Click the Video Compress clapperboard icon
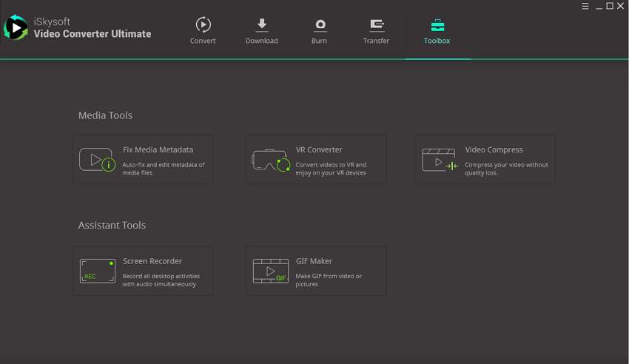This screenshot has width=629, height=364. pos(440,160)
